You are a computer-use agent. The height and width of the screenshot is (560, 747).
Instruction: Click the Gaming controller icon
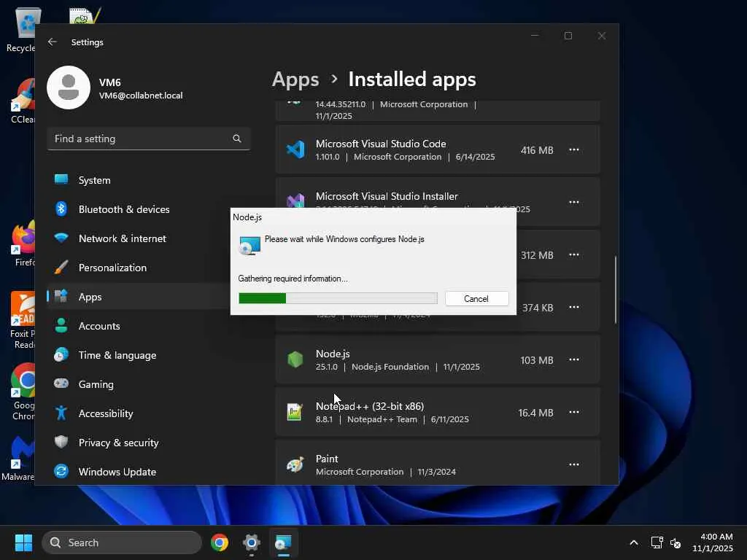click(61, 384)
